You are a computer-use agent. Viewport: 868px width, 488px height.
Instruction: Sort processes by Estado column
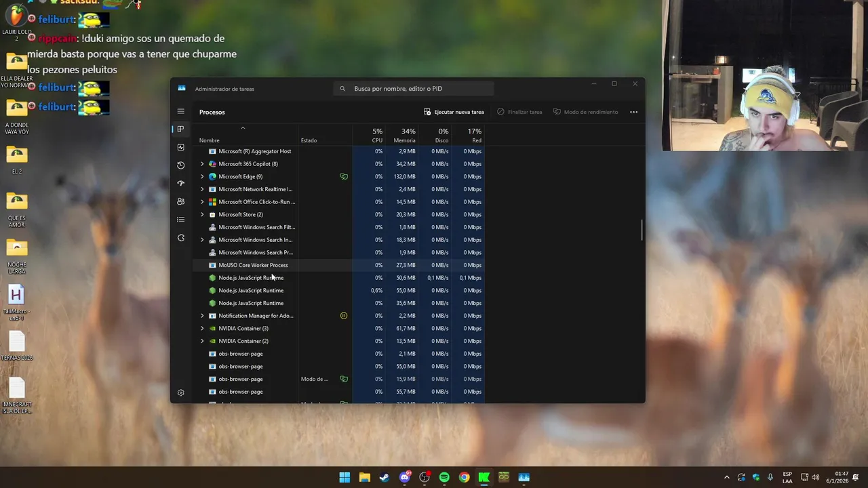[x=309, y=140]
